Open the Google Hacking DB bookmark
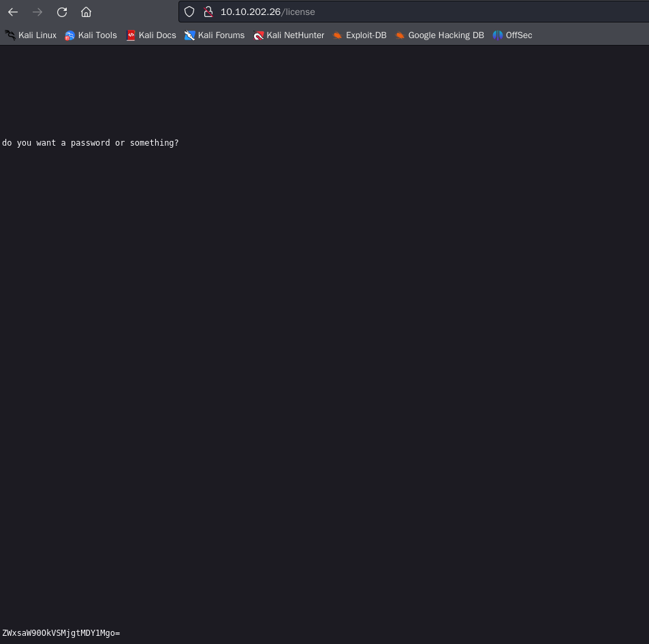This screenshot has width=649, height=644. coord(439,35)
